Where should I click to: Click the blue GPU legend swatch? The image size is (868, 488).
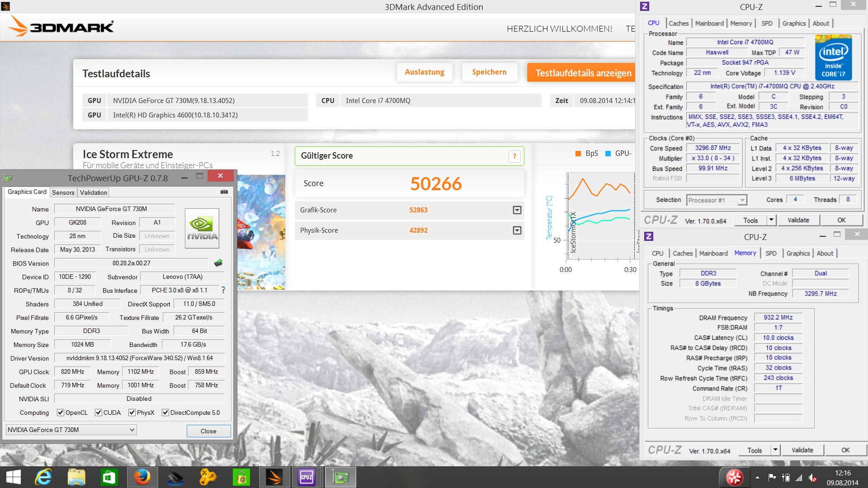pos(608,154)
